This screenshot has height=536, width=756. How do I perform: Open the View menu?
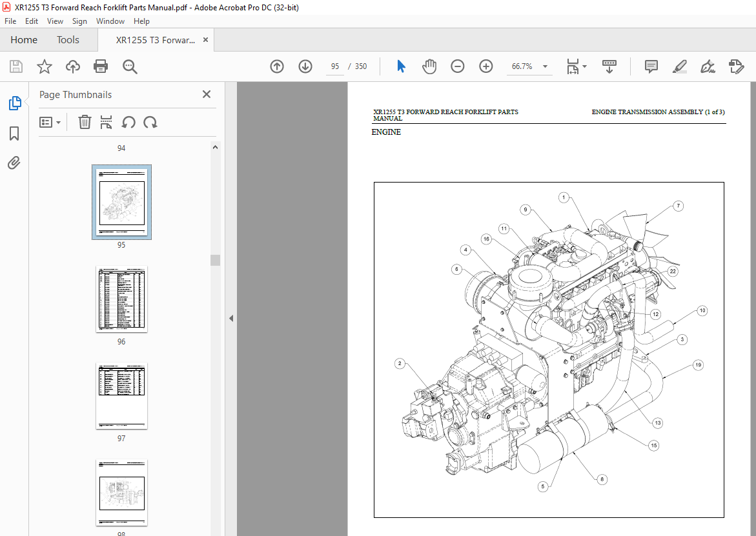coord(55,21)
